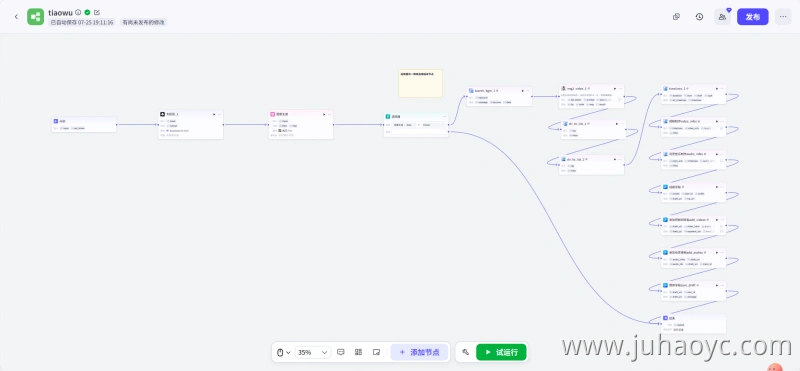Click the green tiaowu workflow logo

[x=36, y=17]
